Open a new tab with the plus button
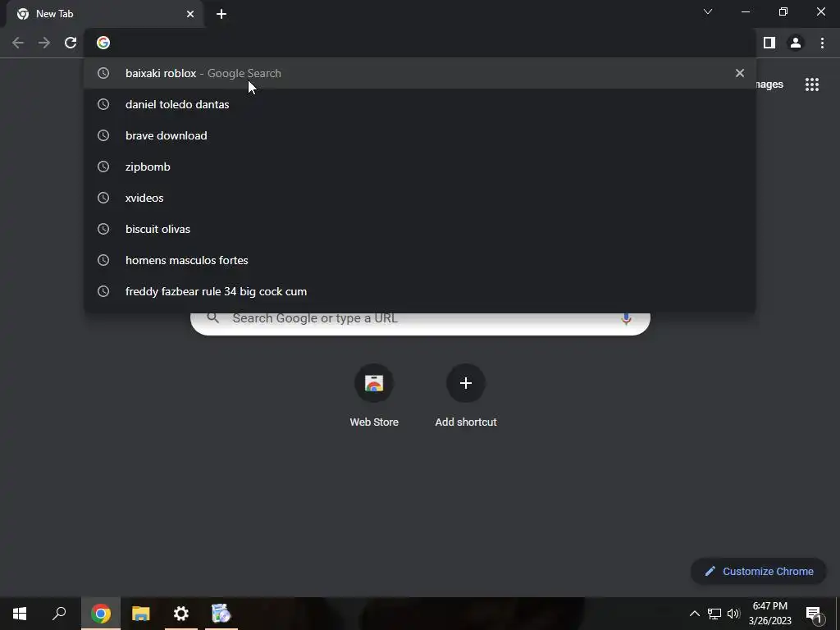 pyautogui.click(x=221, y=14)
